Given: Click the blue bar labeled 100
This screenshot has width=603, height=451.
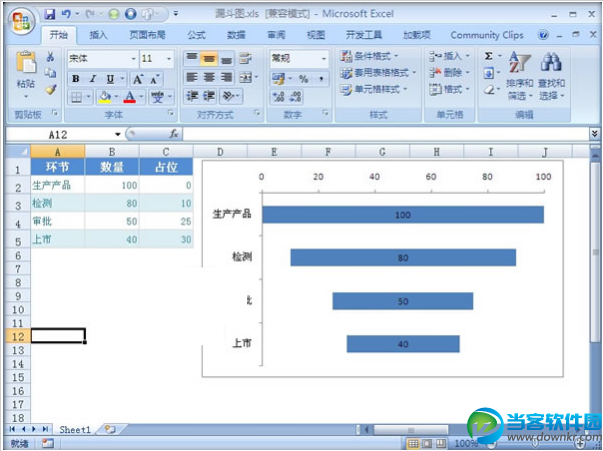Looking at the screenshot, I should click(x=403, y=215).
